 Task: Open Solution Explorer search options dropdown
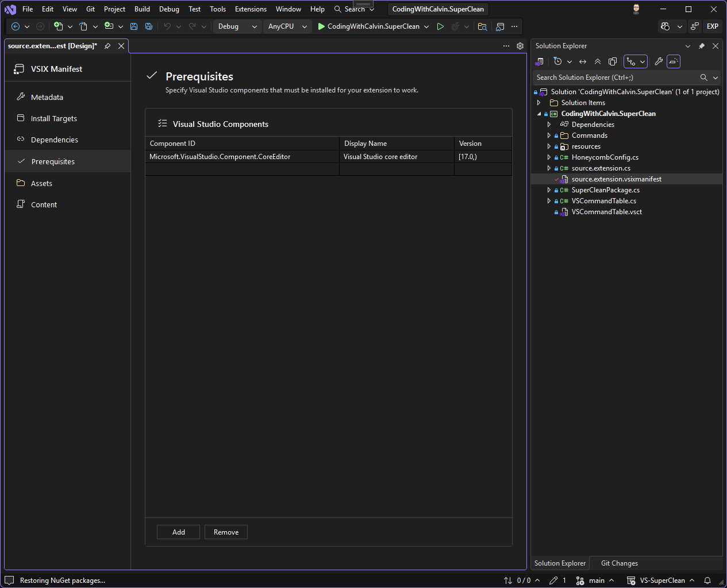(x=716, y=78)
